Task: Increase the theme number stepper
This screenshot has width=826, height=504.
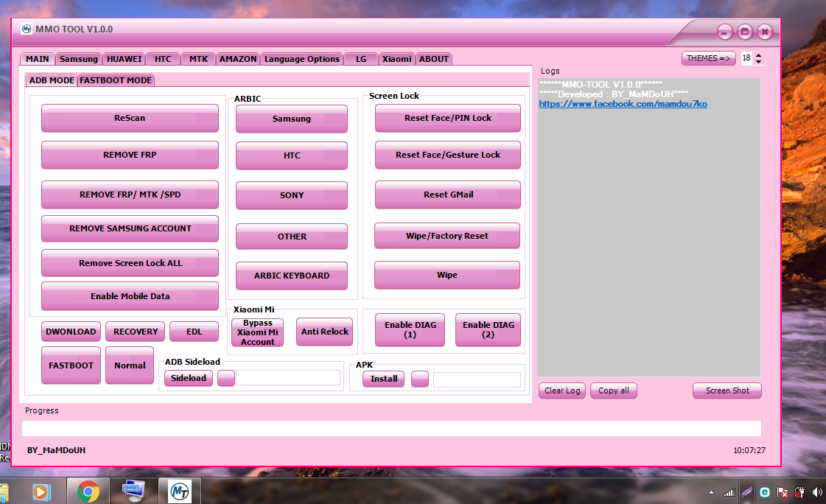Action: coord(758,55)
